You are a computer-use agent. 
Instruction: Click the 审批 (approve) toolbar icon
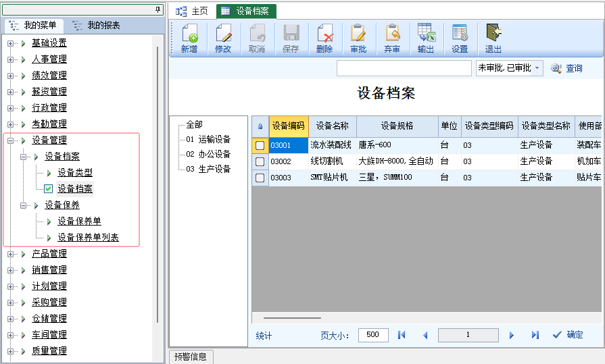pyautogui.click(x=358, y=38)
